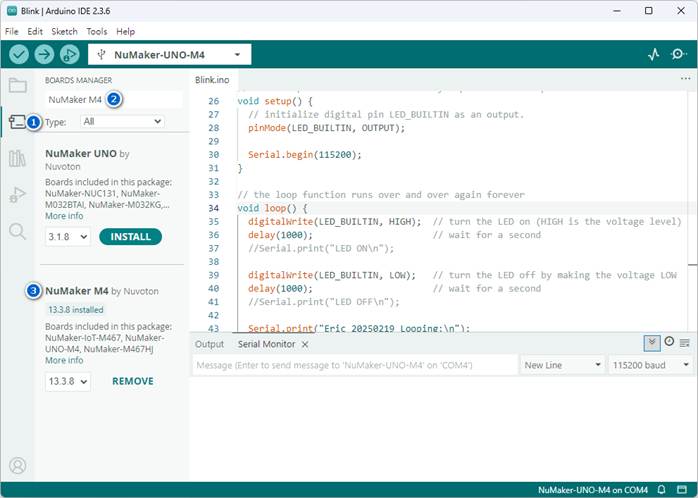Image resolution: width=698 pixels, height=498 pixels.
Task: Click REMOVE for NuMaker M4 package
Action: [x=132, y=381]
